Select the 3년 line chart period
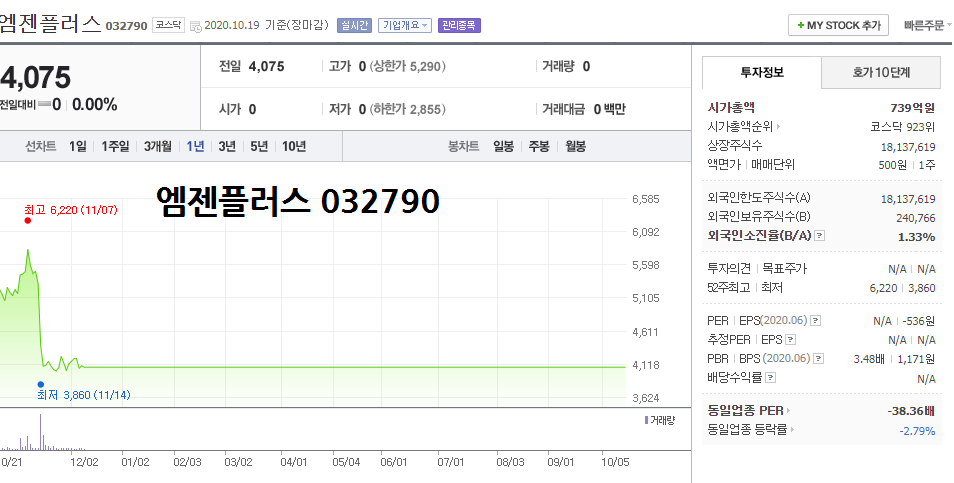Image resolution: width=954 pixels, height=483 pixels. point(227,147)
